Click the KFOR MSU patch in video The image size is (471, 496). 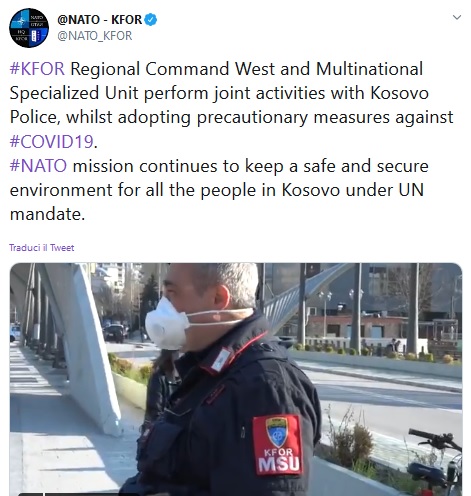coord(278,444)
